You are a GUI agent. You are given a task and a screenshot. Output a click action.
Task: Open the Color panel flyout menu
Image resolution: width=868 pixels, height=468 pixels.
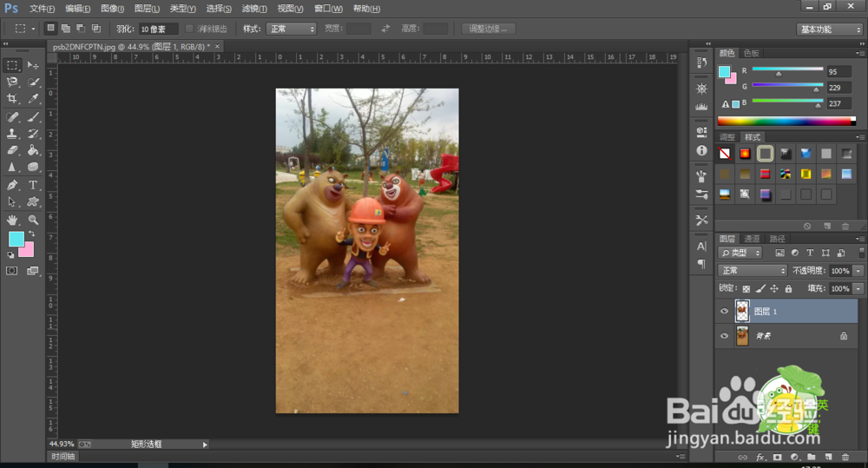click(859, 53)
